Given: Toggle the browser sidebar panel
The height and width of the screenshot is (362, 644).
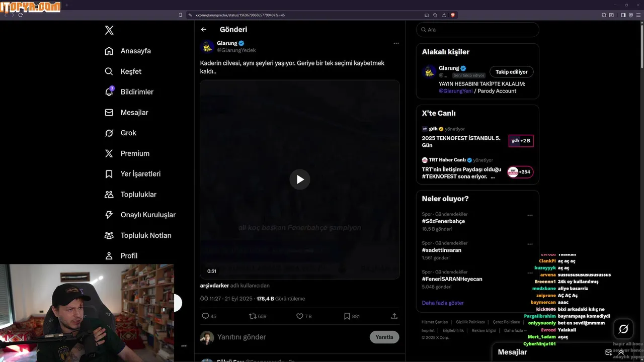Looking at the screenshot, I should coord(623,15).
